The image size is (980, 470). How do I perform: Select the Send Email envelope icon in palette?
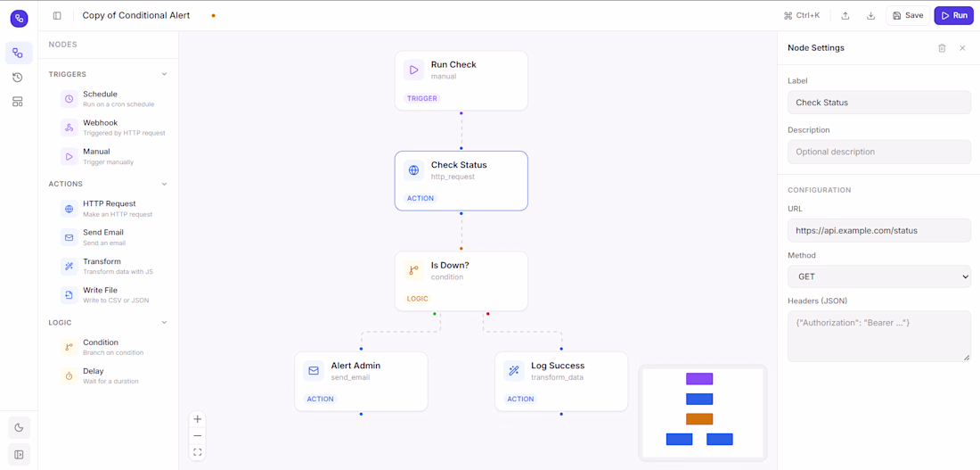[x=69, y=237]
